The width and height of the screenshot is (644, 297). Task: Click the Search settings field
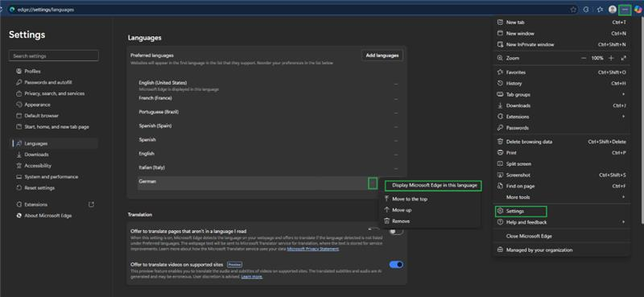[x=53, y=56]
